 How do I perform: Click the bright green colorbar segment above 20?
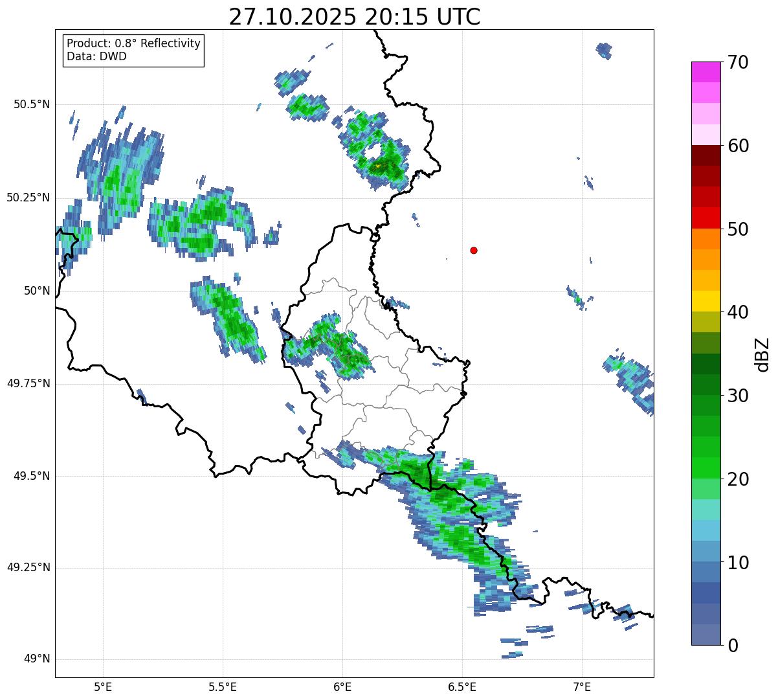coord(706,468)
